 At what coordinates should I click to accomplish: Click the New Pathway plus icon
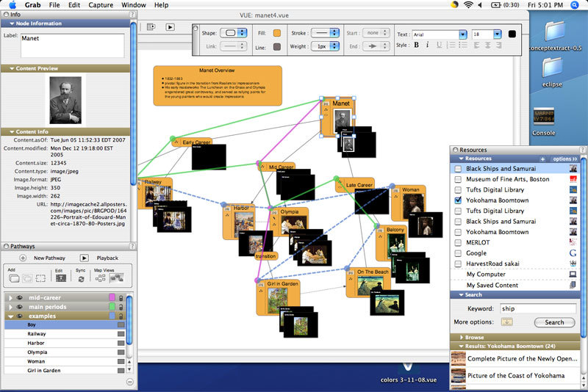point(23,258)
